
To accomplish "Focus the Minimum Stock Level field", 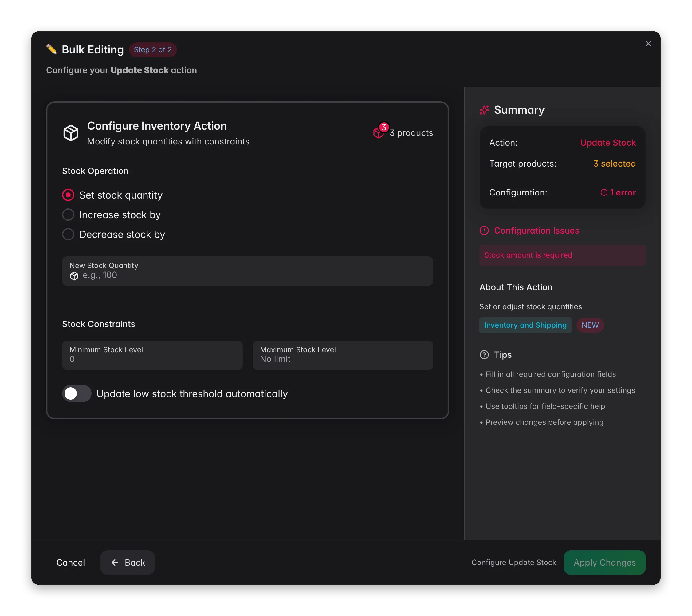I will pos(152,355).
